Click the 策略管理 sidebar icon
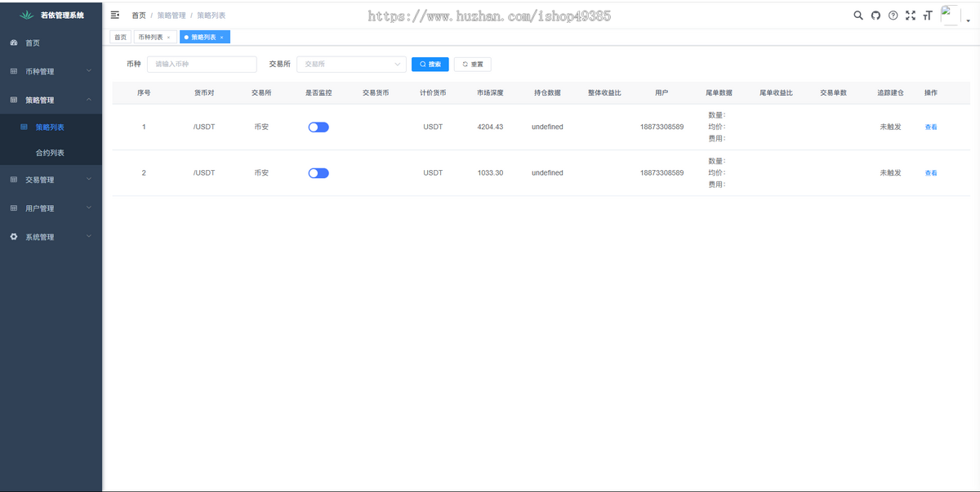980x492 pixels. 13,100
